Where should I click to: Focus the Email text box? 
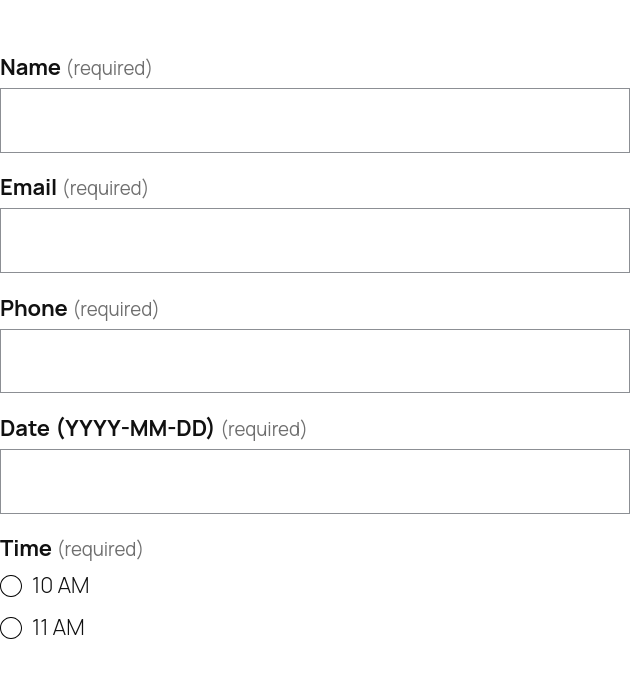click(x=314, y=240)
